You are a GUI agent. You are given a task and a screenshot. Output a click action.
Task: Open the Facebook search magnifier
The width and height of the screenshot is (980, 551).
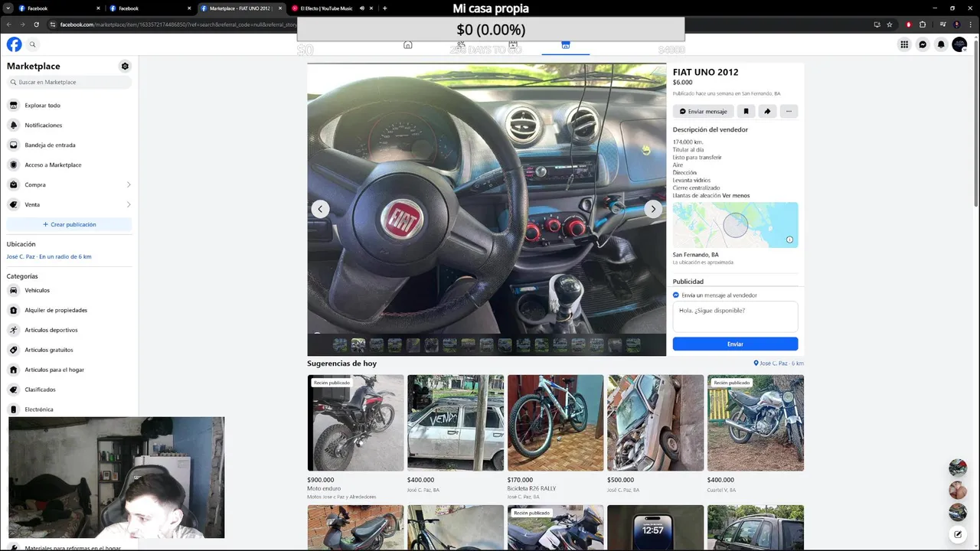point(33,44)
